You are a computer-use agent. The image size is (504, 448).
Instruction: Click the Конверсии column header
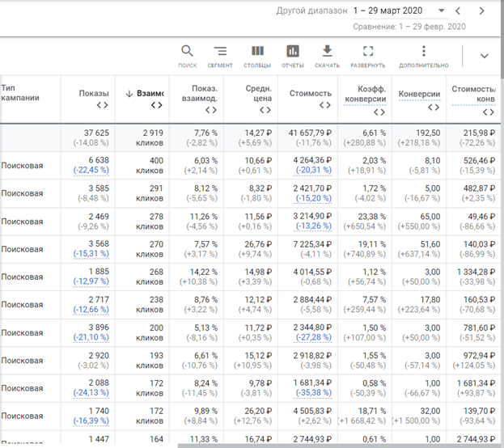(419, 94)
